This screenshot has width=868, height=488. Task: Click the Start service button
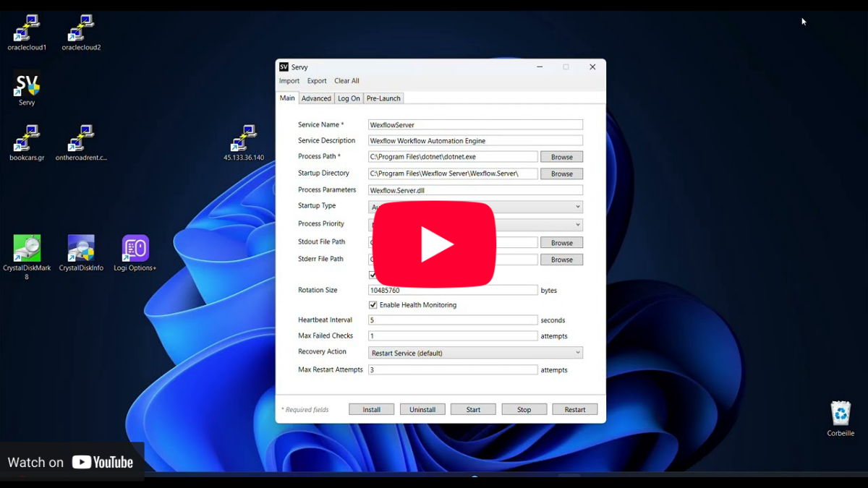click(x=473, y=409)
